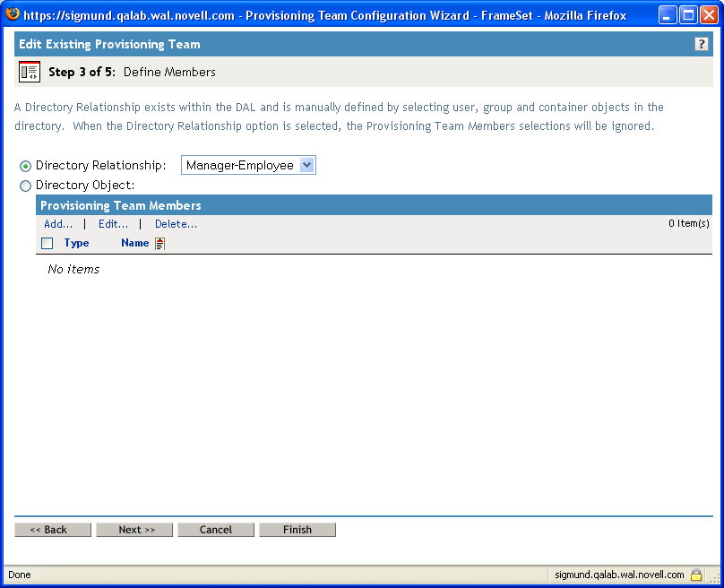This screenshot has height=588, width=724.
Task: Cancel the provisioning team wizard
Action: coord(216,530)
